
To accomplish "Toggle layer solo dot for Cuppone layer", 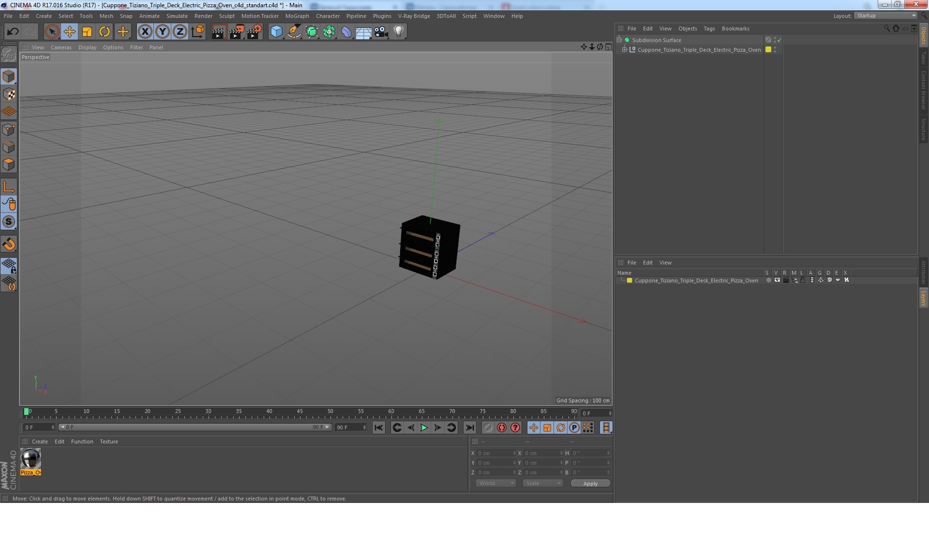I will [x=768, y=280].
